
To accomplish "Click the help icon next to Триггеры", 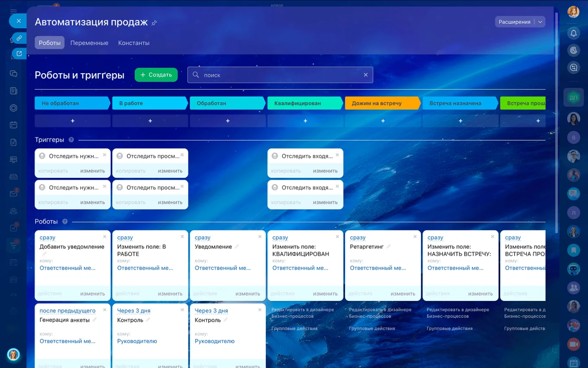I will 71,140.
